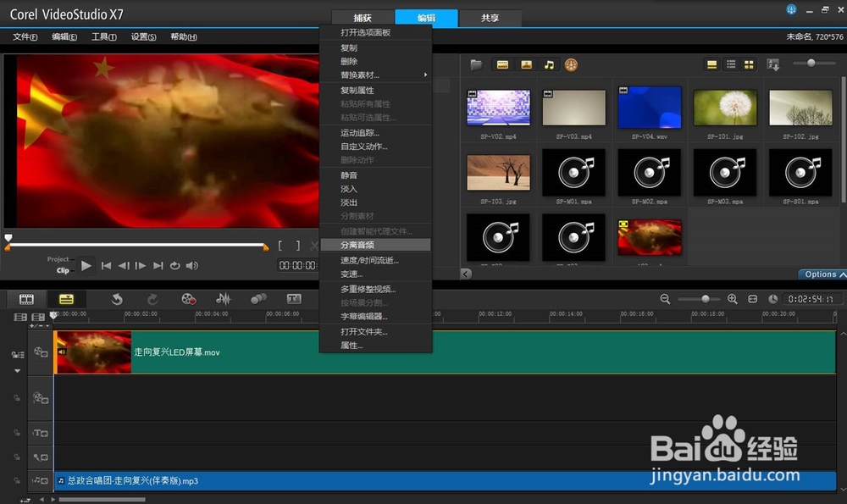Switch to Timeline View icon
The height and width of the screenshot is (504, 847).
(x=66, y=299)
